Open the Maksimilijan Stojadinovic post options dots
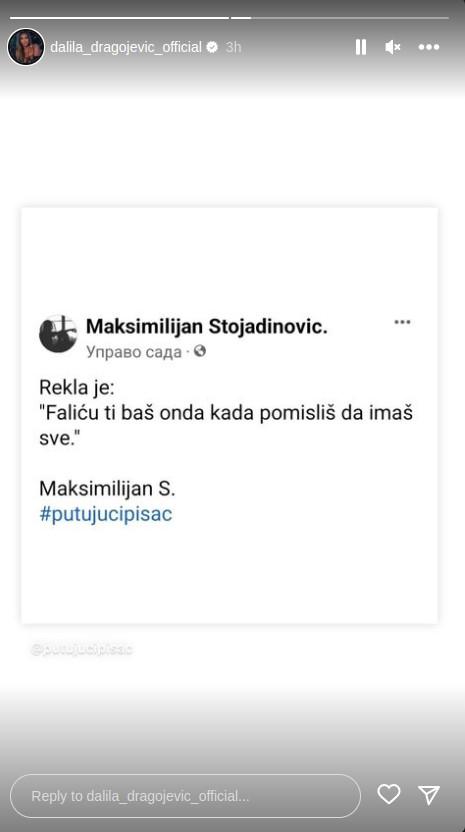The width and height of the screenshot is (465, 832). (402, 322)
